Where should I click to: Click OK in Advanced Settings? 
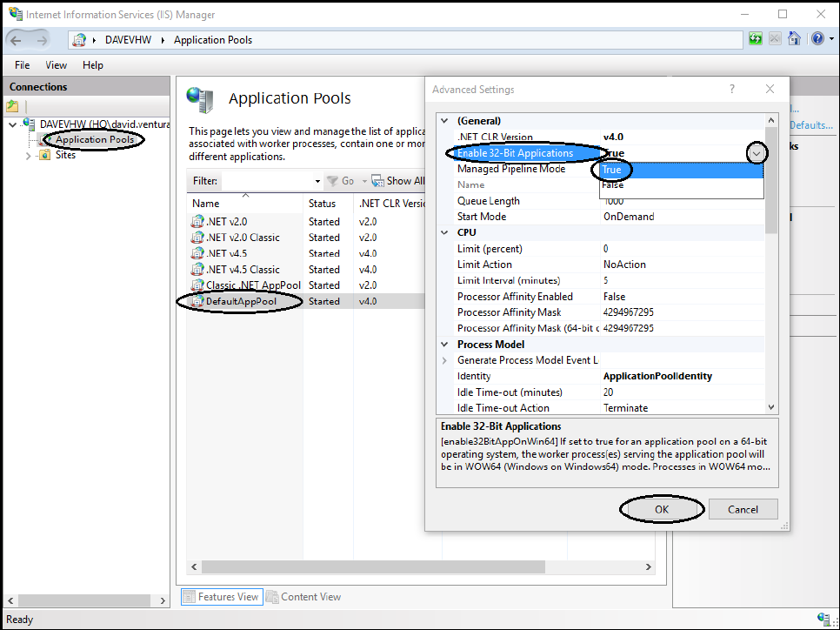point(662,509)
